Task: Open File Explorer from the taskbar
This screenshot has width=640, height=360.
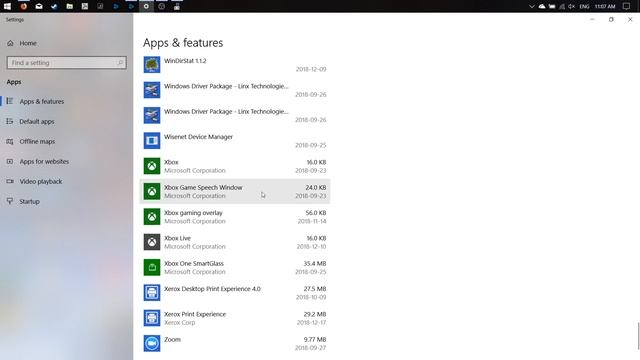Action: [69, 6]
